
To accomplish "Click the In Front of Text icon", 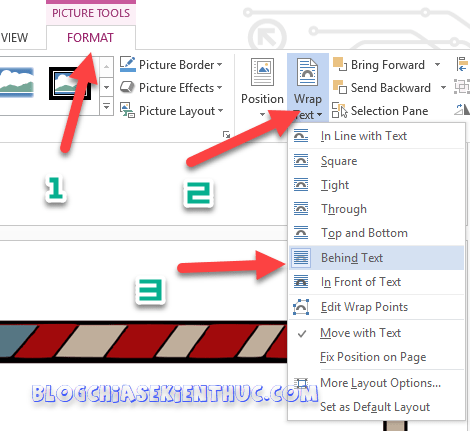I will click(x=301, y=282).
